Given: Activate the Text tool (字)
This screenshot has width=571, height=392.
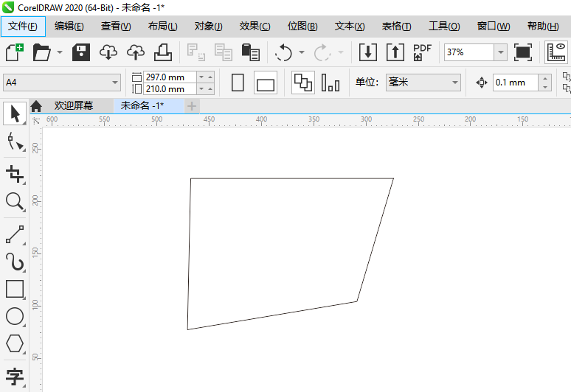Looking at the screenshot, I should pos(15,377).
